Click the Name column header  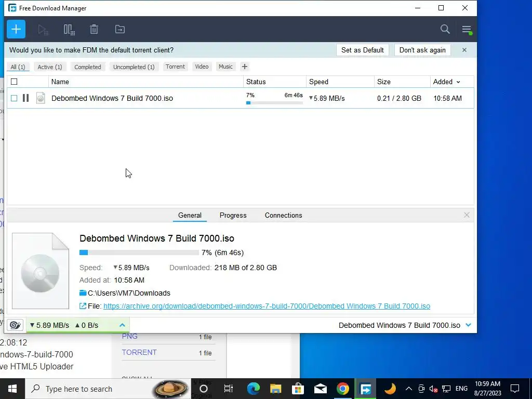[x=146, y=82]
